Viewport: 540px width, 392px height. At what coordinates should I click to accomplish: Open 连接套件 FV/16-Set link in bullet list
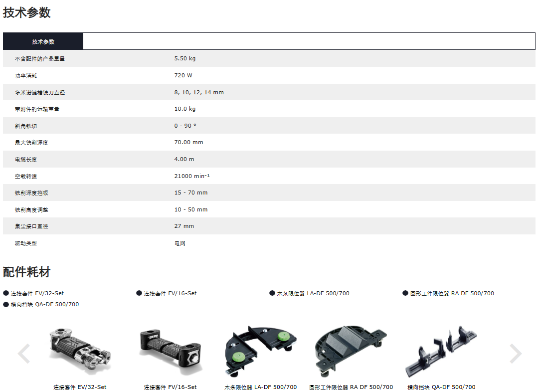[170, 293]
